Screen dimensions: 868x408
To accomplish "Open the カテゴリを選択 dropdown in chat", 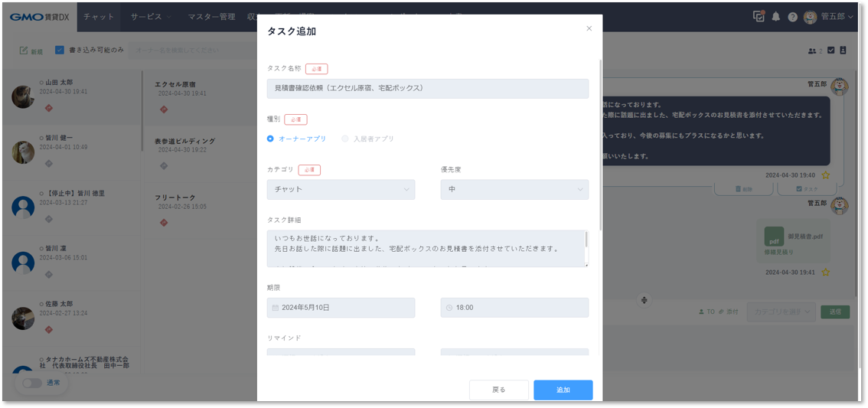I will pos(781,312).
